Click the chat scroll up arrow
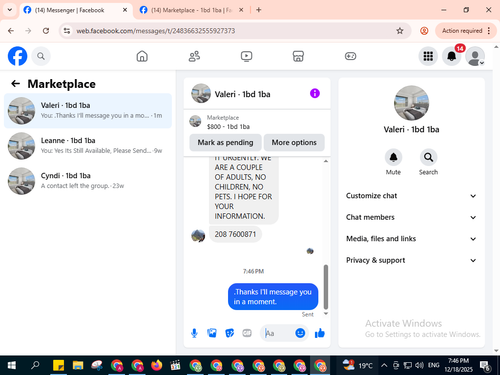The image size is (500, 375). click(326, 161)
